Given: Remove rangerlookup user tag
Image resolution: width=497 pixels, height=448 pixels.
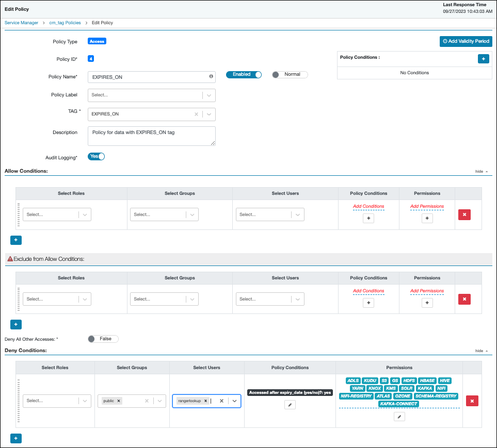Looking at the screenshot, I should tap(205, 401).
